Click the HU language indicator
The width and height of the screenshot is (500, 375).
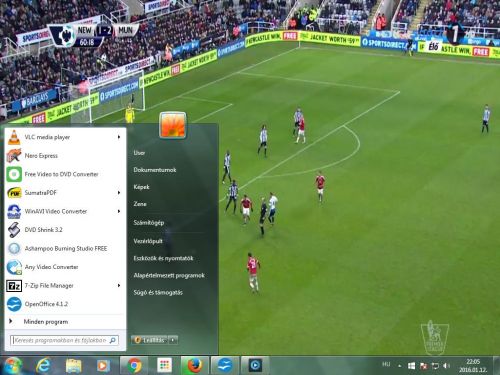(386, 364)
